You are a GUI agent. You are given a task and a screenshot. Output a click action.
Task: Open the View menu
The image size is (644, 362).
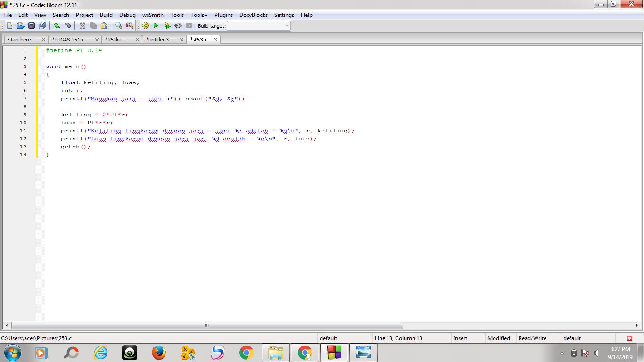click(41, 15)
